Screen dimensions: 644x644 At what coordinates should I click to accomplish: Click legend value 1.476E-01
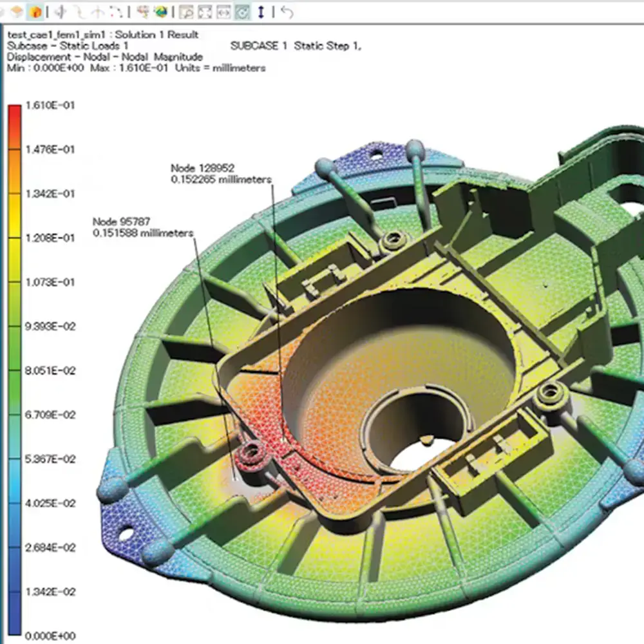(x=50, y=149)
